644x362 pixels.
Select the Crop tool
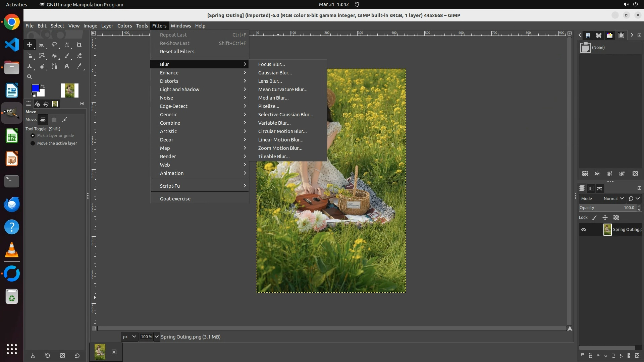pyautogui.click(x=79, y=45)
